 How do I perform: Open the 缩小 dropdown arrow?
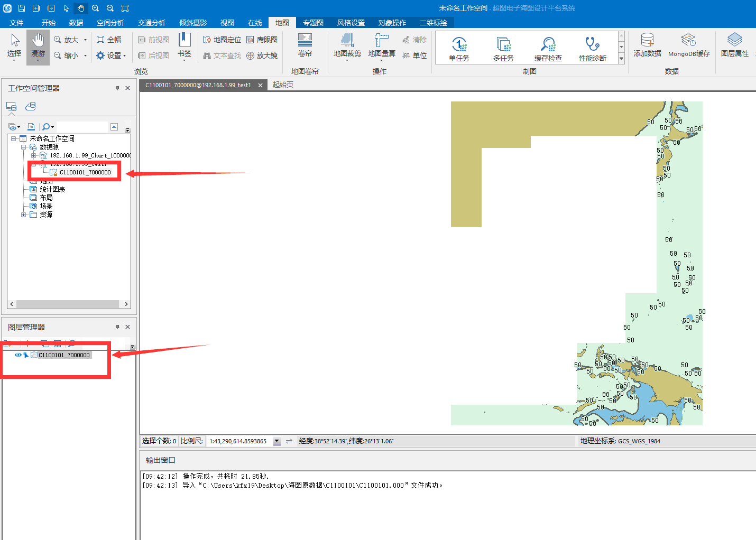(x=85, y=55)
